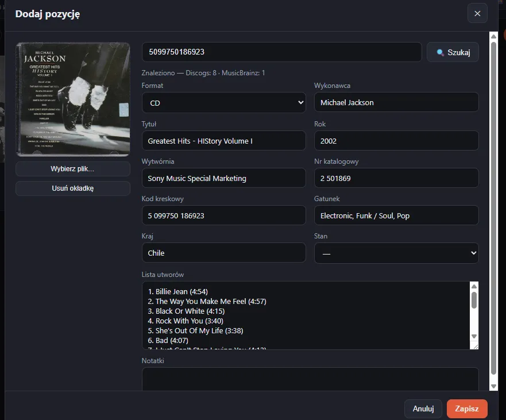This screenshot has height=420, width=506.
Task: Open the Stan condition dropdown
Action: coord(396,253)
